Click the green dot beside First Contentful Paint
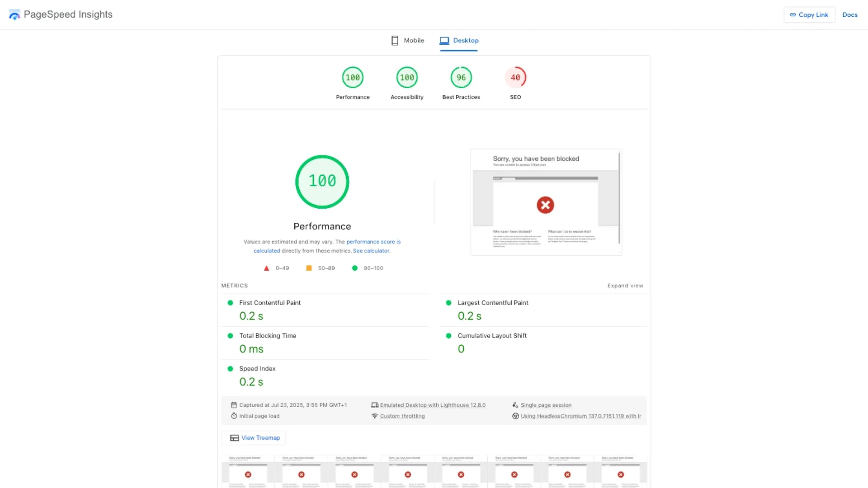This screenshot has height=488, width=868. point(230,303)
